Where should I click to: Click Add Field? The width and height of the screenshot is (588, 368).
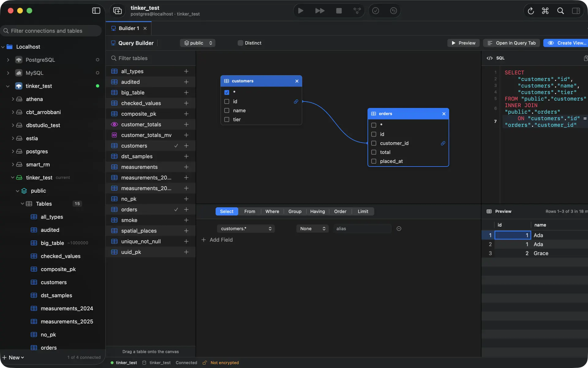pos(217,240)
